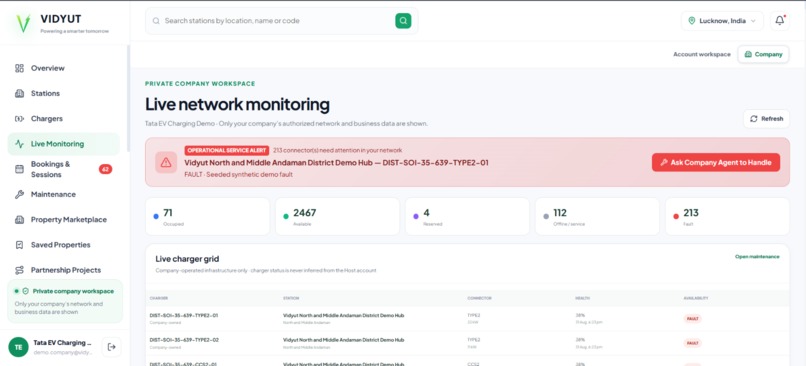
Task: Click the 62 badge on Bookings
Action: (105, 169)
